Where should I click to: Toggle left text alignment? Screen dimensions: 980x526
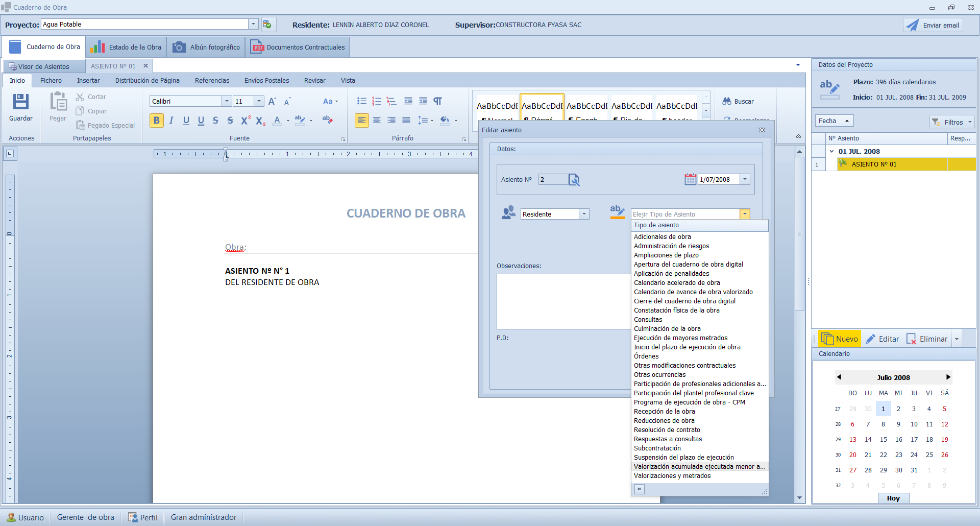[361, 121]
